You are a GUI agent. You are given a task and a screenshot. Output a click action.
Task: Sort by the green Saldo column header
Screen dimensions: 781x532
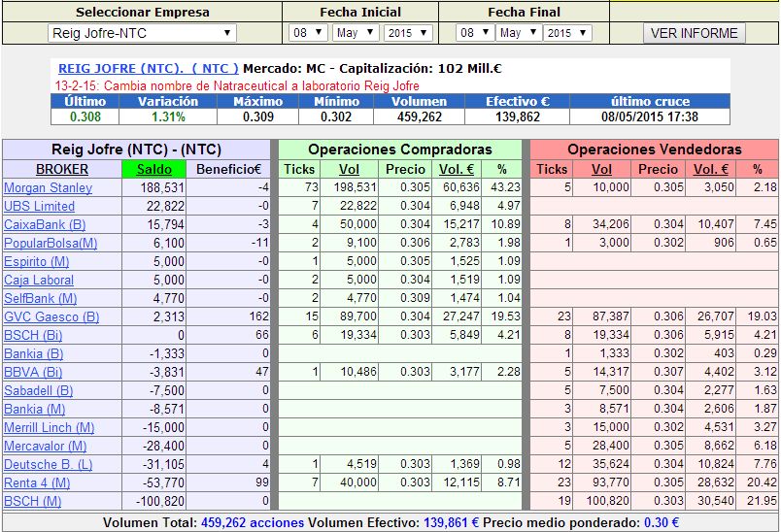tap(153, 169)
